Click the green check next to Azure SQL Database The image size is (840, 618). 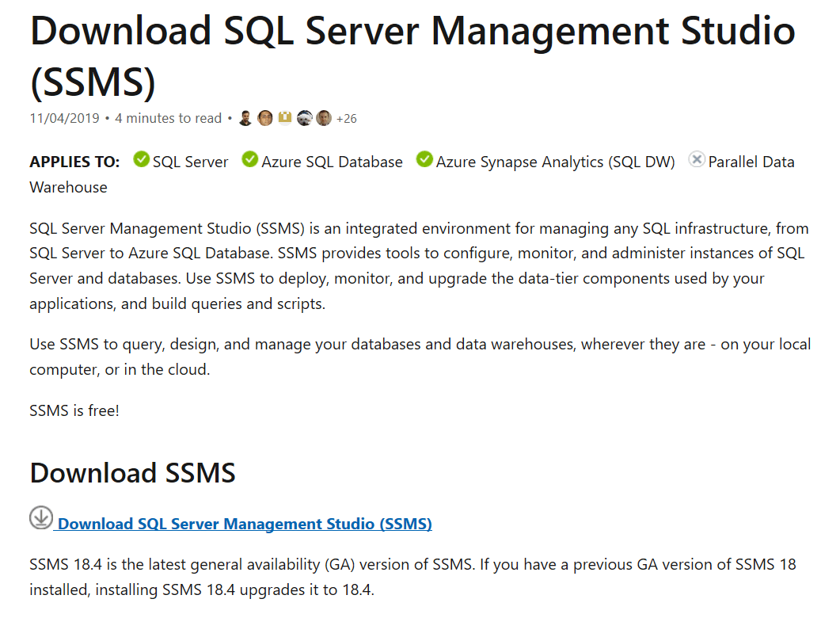[250, 159]
